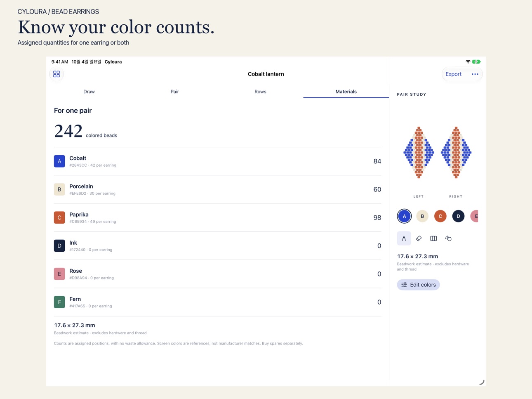Check the battery status icon
532x399 pixels.
[476, 61]
